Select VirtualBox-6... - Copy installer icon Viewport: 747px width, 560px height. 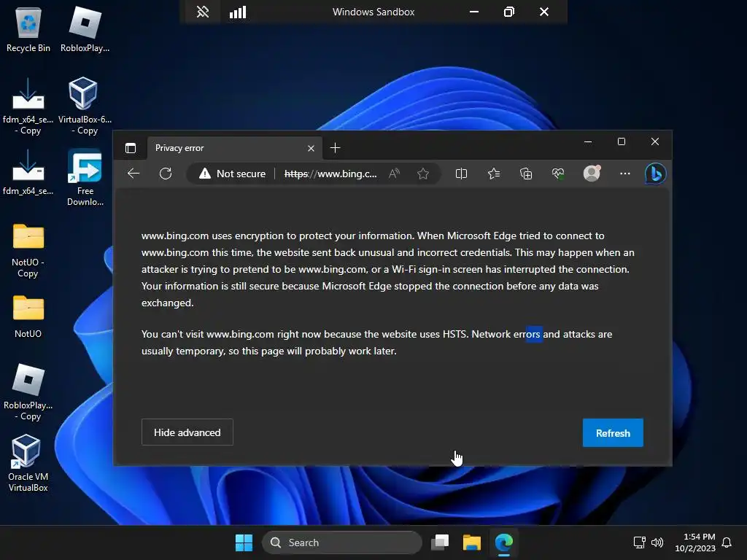(x=85, y=106)
